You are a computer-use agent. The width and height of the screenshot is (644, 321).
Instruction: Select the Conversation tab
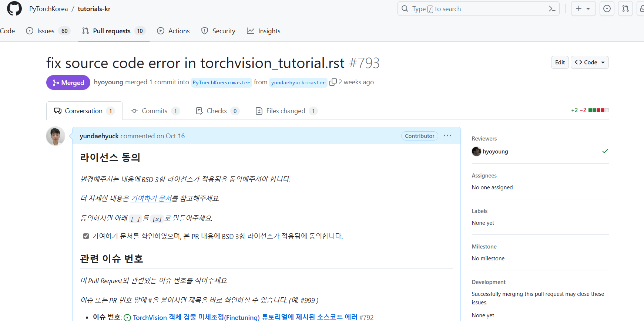[84, 111]
